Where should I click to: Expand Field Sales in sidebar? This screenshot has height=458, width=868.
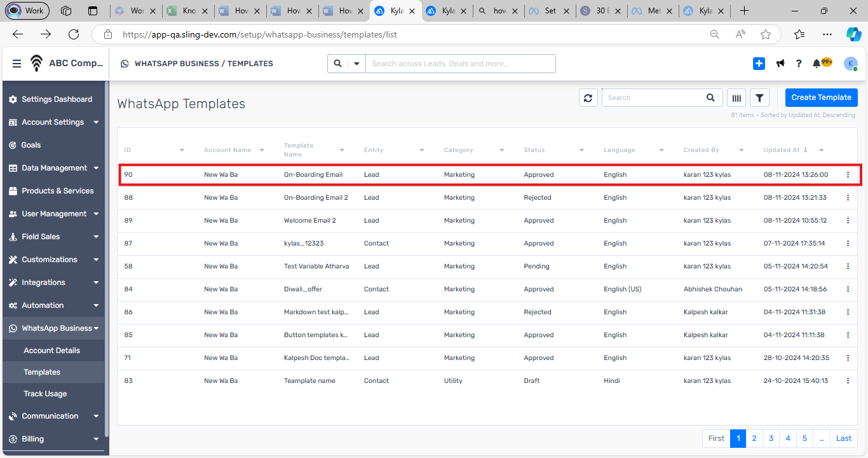tap(53, 237)
